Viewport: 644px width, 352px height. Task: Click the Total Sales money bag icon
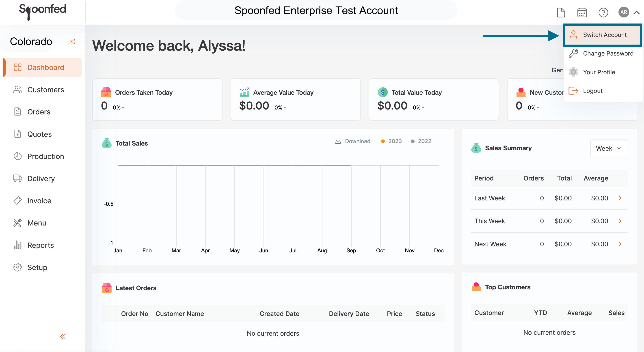pyautogui.click(x=106, y=143)
